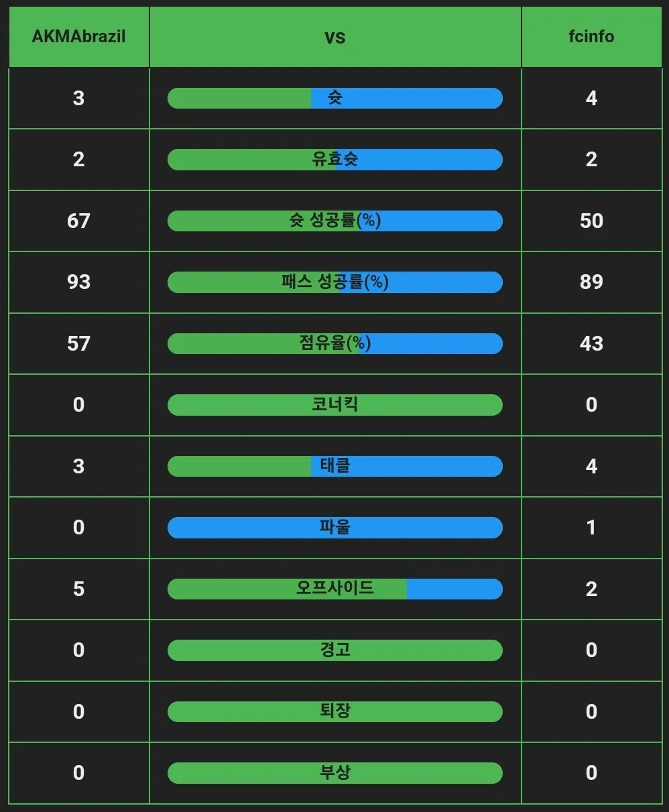
Task: Click the 경고 stat bar
Action: 334,650
